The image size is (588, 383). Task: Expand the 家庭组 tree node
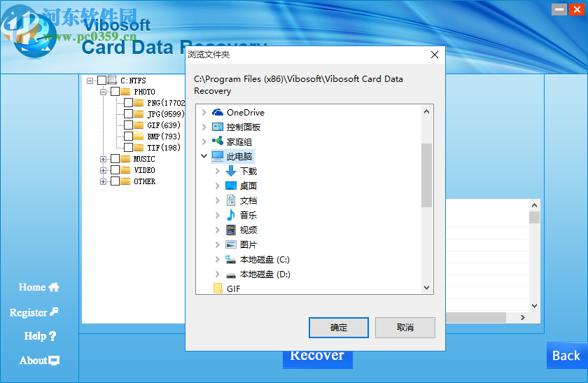pyautogui.click(x=204, y=141)
